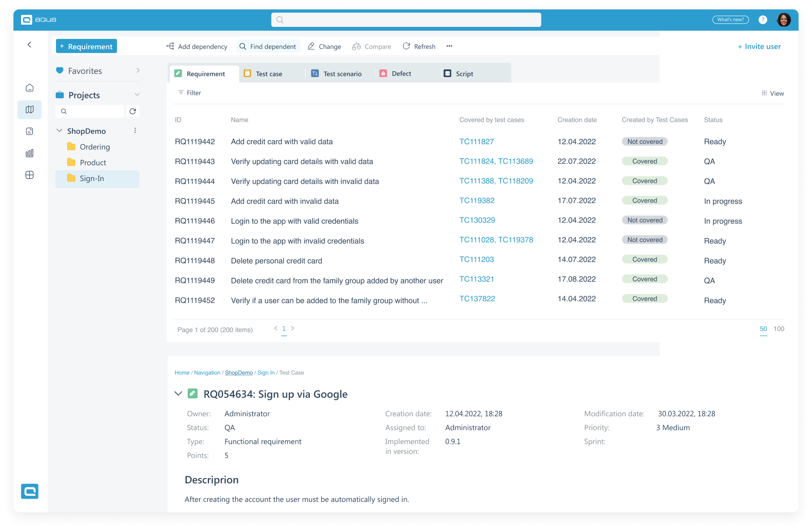
Task: Switch to the Defect tab
Action: tap(401, 74)
